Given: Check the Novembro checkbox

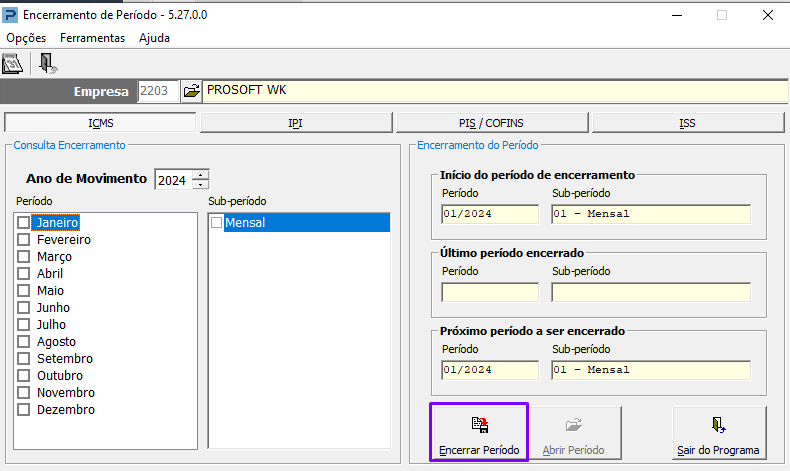Looking at the screenshot, I should 23,392.
